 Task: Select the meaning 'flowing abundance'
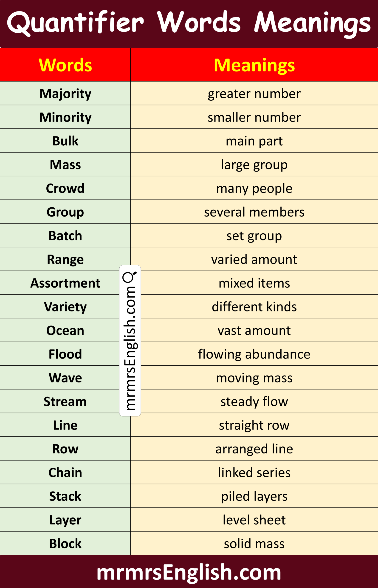[x=254, y=354]
